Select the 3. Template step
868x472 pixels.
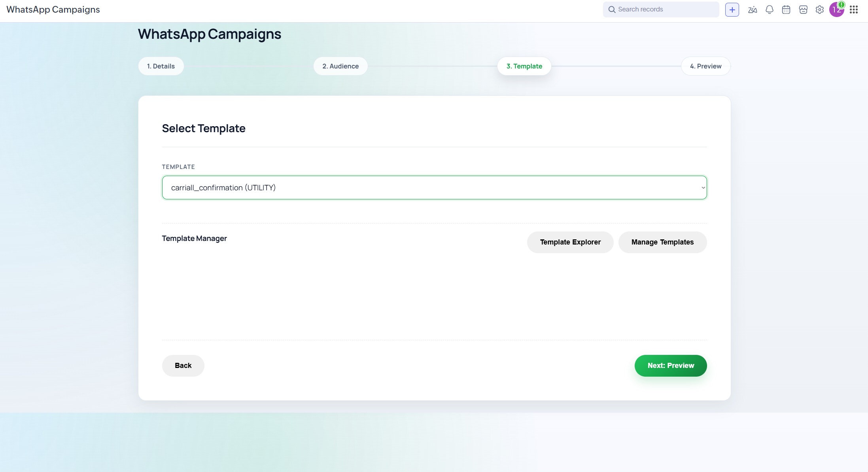[x=524, y=66]
